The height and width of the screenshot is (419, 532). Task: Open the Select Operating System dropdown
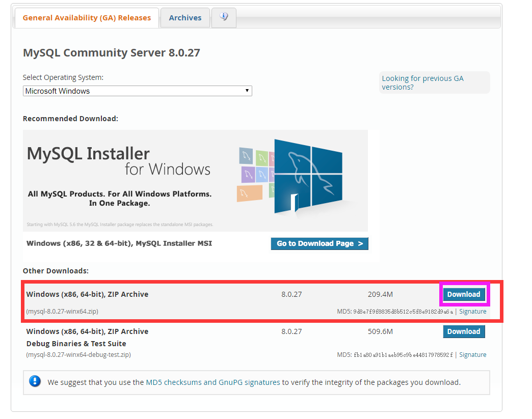(x=138, y=91)
